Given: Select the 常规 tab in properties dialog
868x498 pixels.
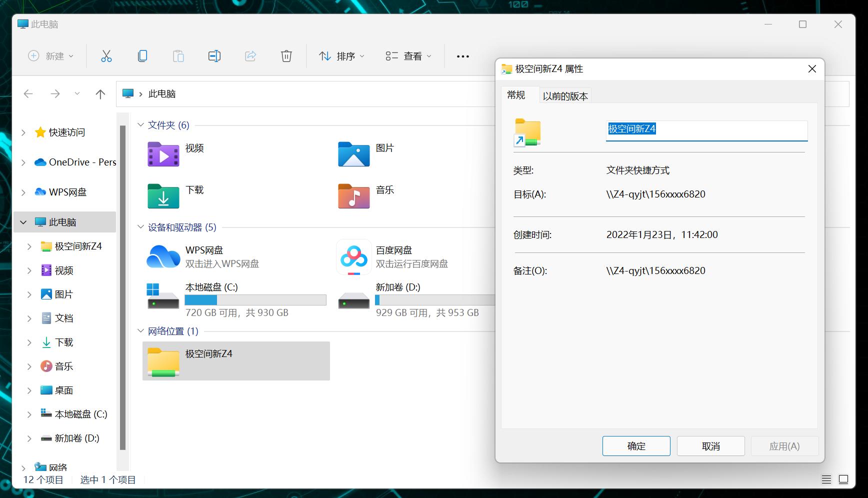Looking at the screenshot, I should click(517, 95).
